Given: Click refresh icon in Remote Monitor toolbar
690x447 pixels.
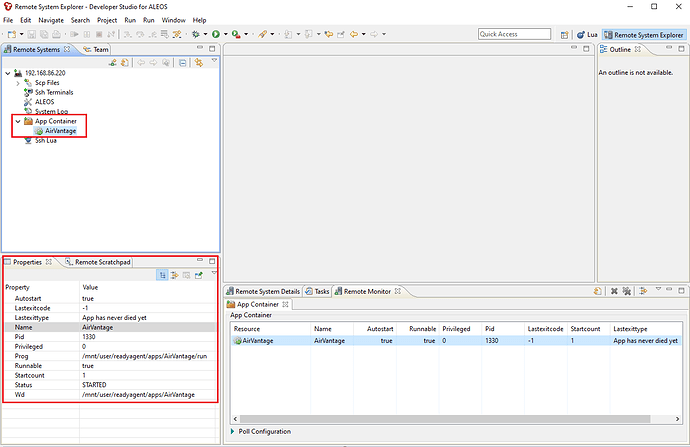Looking at the screenshot, I should pos(598,291).
